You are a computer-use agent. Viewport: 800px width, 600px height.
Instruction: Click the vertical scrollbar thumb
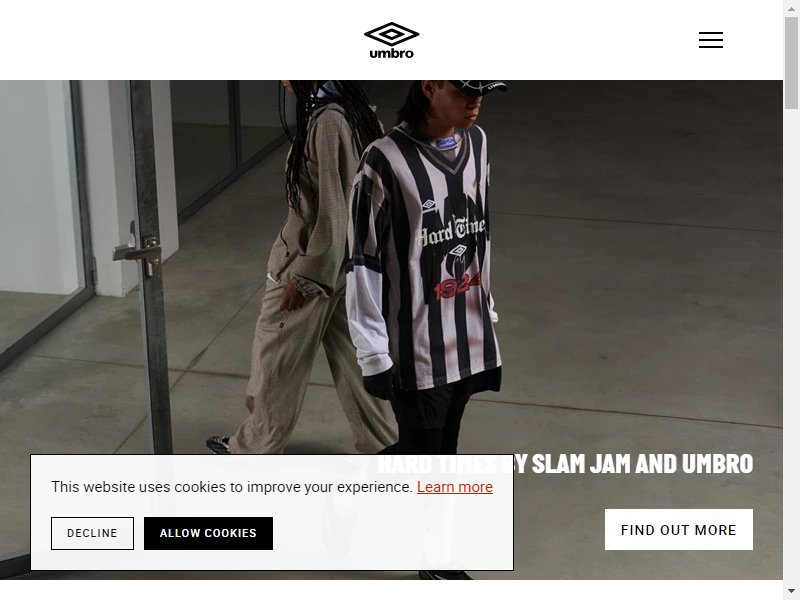click(791, 63)
